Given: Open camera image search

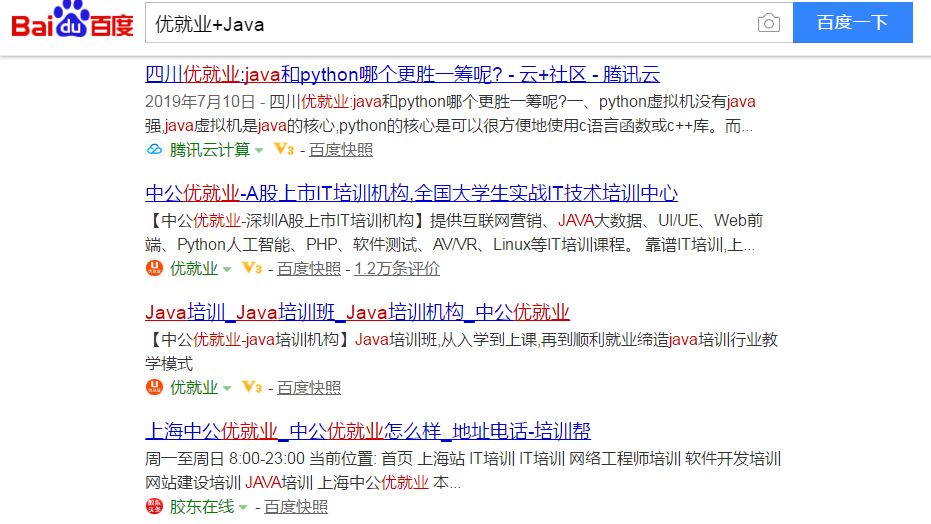Looking at the screenshot, I should point(768,23).
